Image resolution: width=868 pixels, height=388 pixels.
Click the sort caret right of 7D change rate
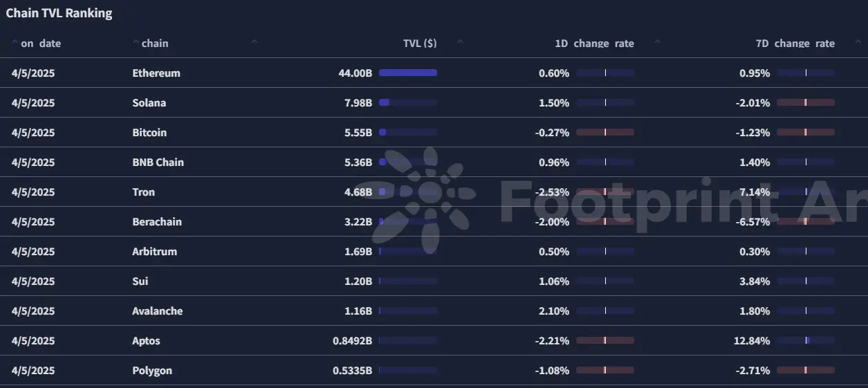click(858, 43)
